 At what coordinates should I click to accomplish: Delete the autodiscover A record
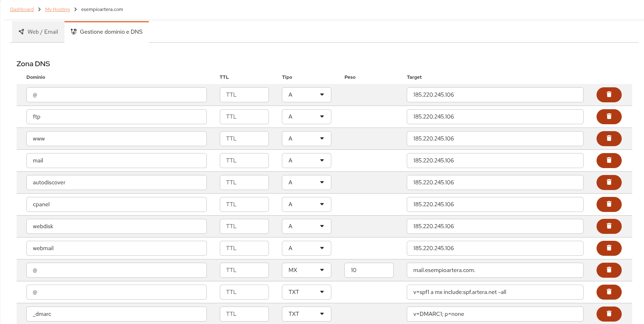coord(609,182)
